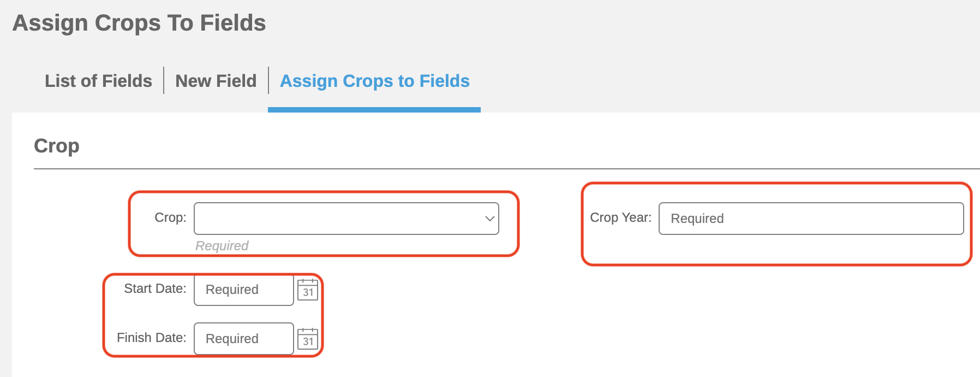Open the Start Date calendar picker
Viewport: 980px width, 377px height.
click(x=308, y=290)
